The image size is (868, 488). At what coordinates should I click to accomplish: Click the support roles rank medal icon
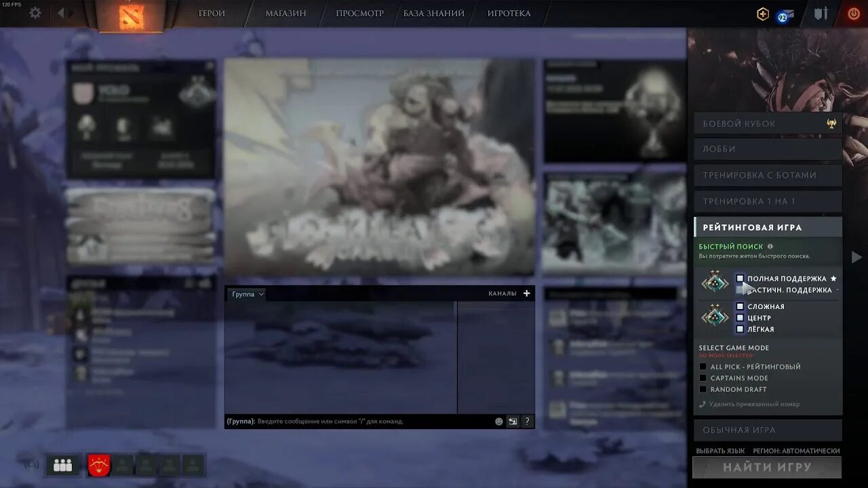(x=715, y=283)
